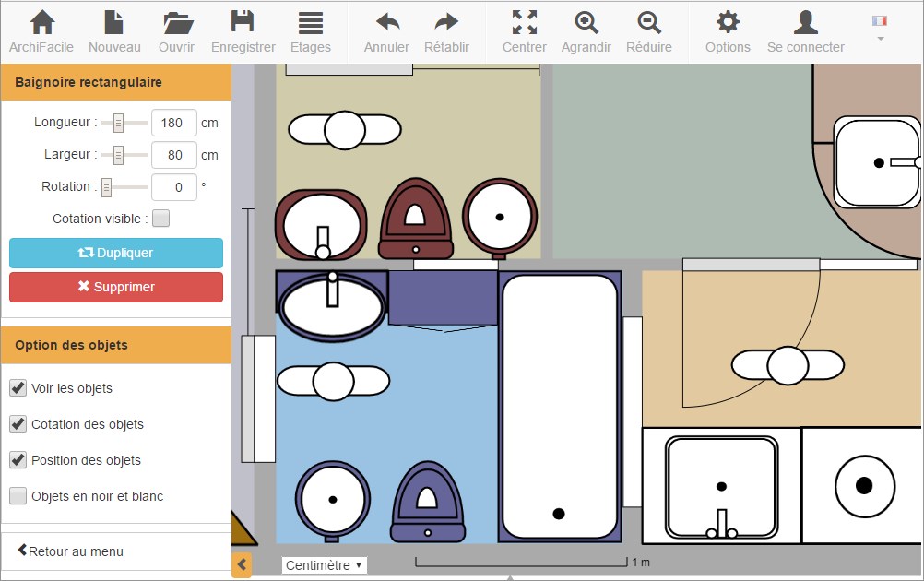Enable the Cotation visible checkbox
The height and width of the screenshot is (581, 924).
pos(160,219)
